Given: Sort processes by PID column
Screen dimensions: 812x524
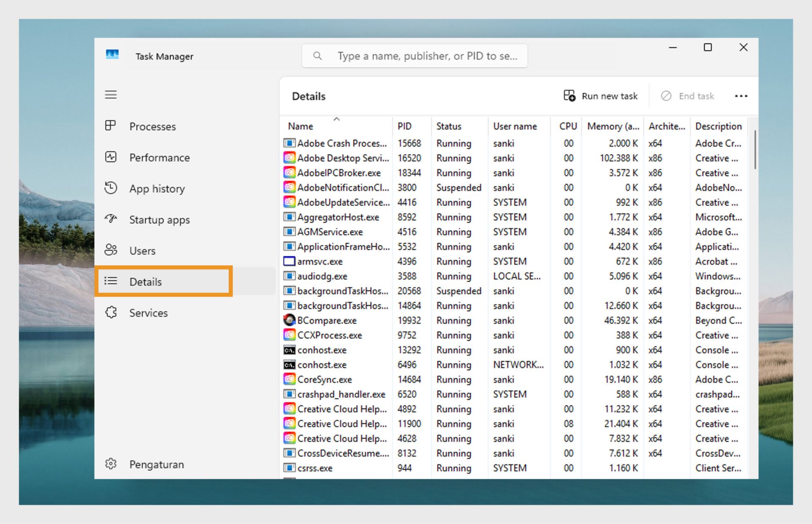Looking at the screenshot, I should [x=404, y=126].
